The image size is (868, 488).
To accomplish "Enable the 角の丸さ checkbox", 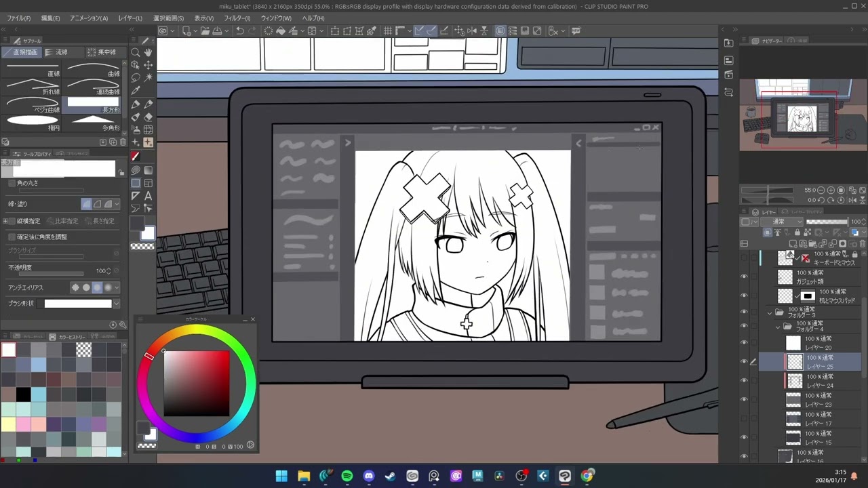I will tap(12, 184).
